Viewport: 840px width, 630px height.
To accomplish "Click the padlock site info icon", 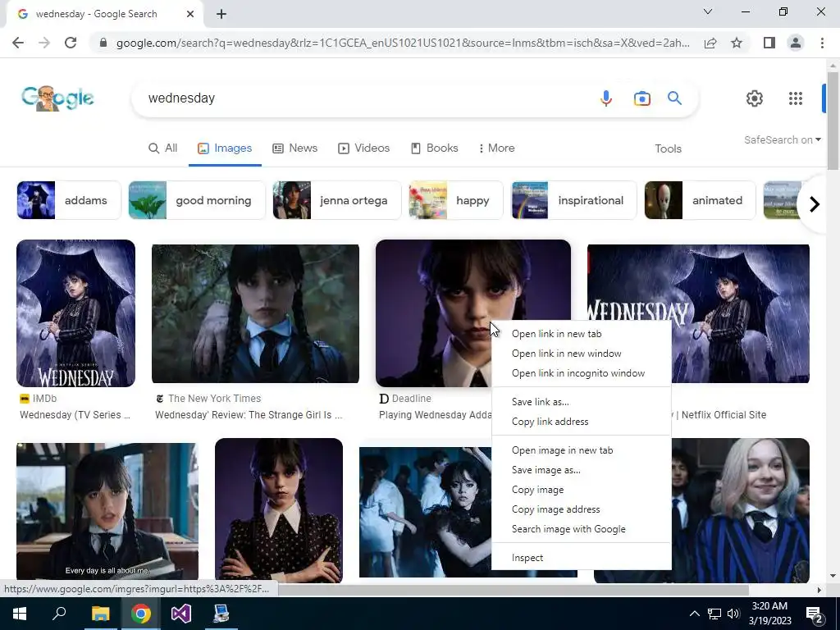I will tap(103, 43).
